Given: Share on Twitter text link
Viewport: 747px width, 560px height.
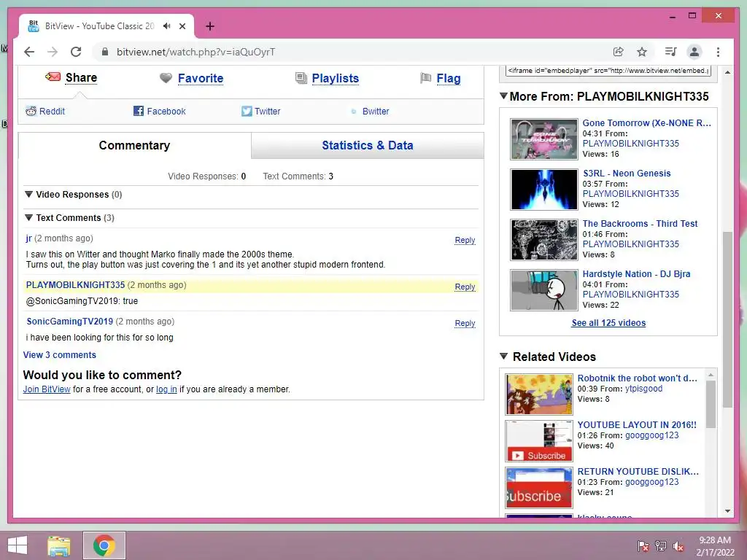Looking at the screenshot, I should point(267,112).
